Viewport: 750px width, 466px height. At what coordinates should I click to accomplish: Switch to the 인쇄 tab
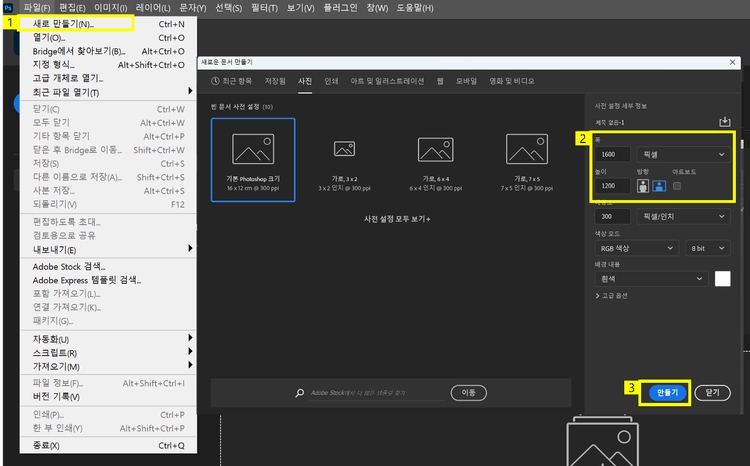331,81
